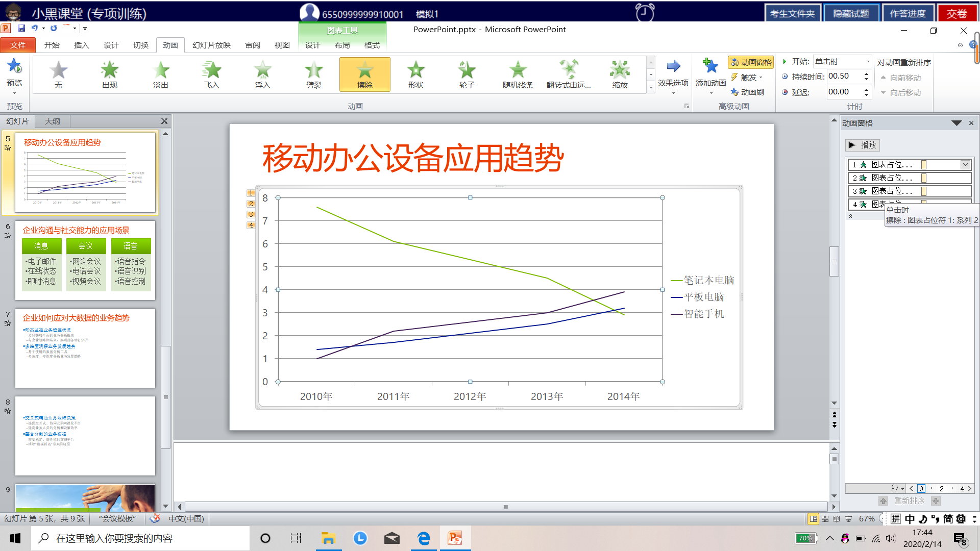
Task: Choose the 飞入 (Fly In) animation
Action: 212,74
